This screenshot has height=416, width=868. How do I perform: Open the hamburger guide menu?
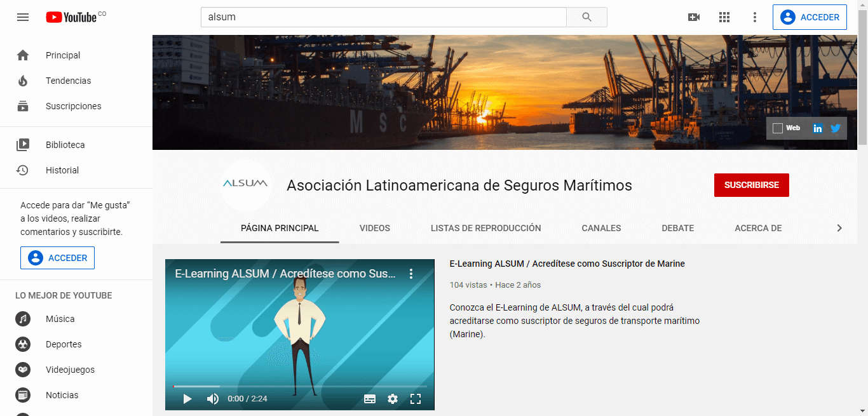tap(23, 17)
